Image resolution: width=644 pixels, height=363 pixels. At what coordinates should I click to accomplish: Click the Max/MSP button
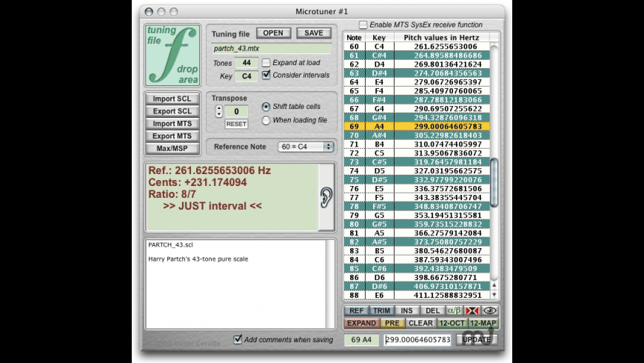[172, 148]
